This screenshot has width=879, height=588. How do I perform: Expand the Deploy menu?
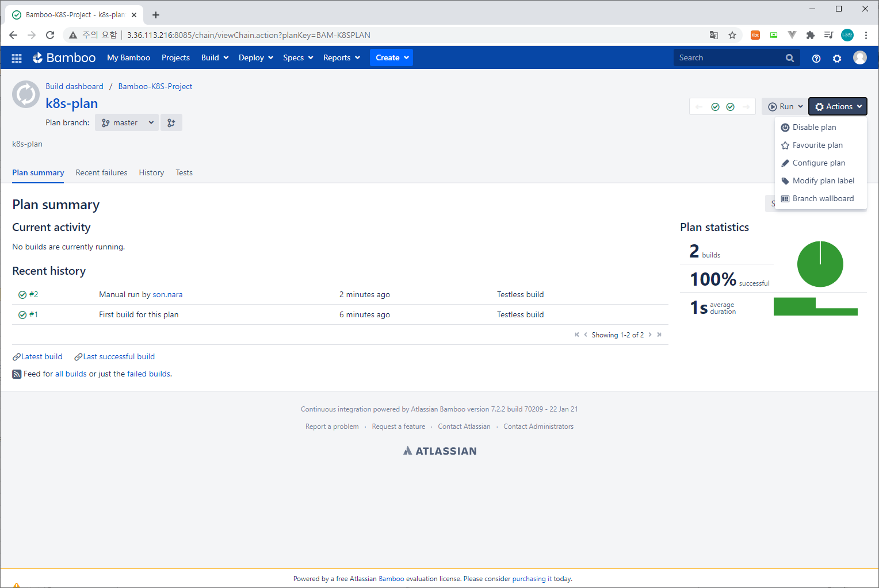tap(256, 57)
